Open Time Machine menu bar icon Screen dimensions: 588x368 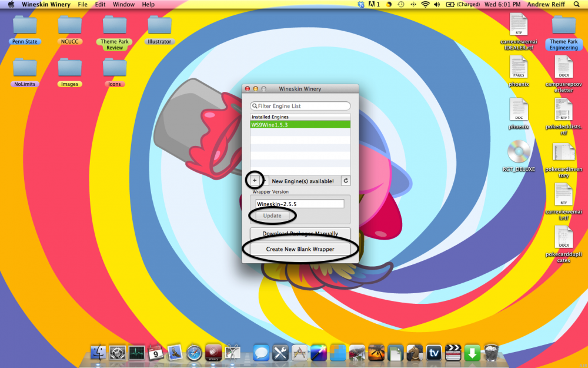click(400, 4)
